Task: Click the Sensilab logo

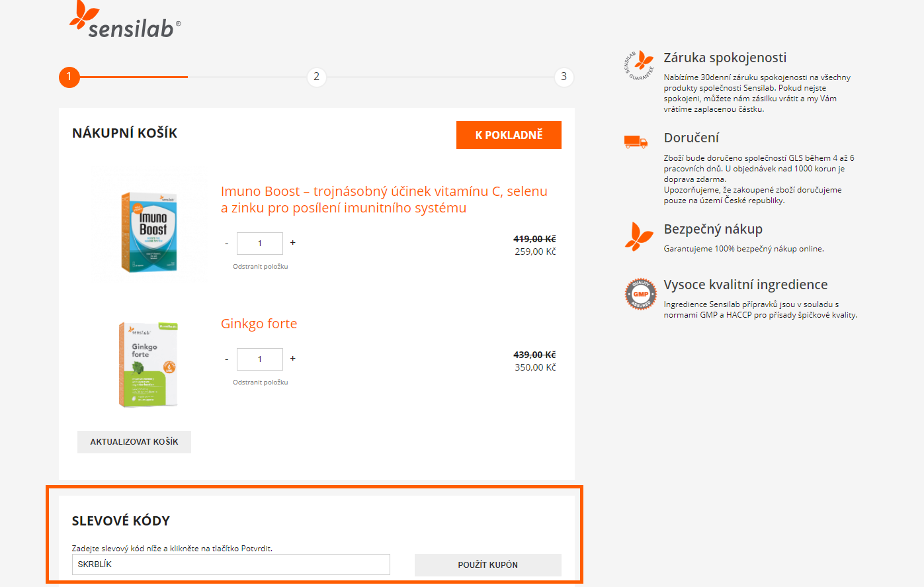Action: pos(125,19)
